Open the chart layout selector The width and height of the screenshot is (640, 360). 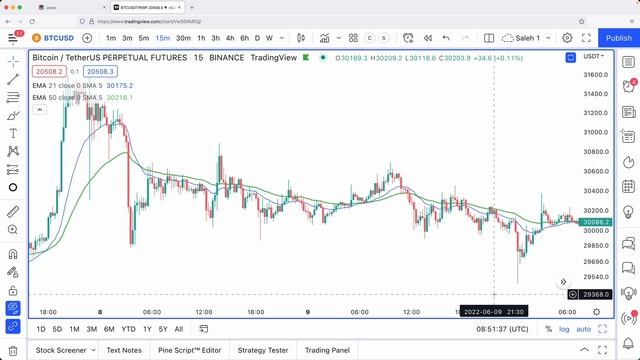(489, 38)
